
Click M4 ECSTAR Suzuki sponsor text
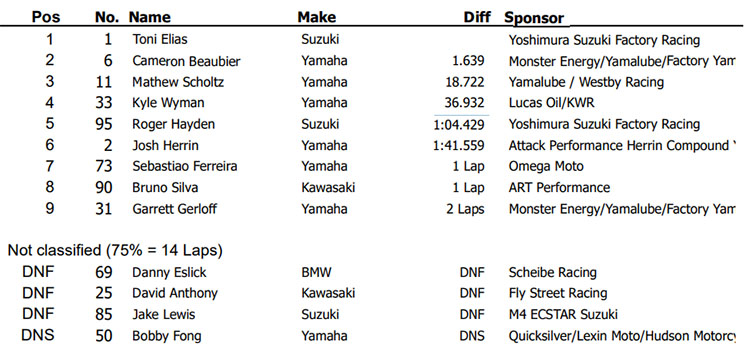563,314
